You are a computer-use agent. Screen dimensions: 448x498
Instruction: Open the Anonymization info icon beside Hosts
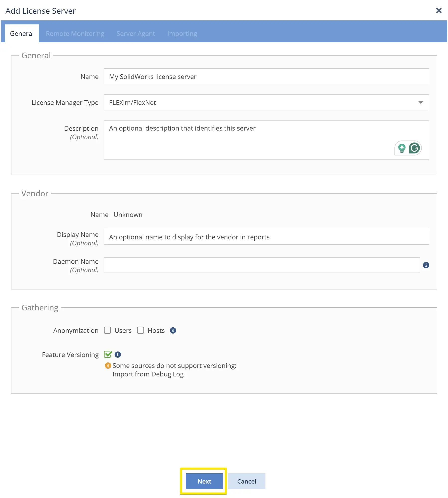click(173, 330)
